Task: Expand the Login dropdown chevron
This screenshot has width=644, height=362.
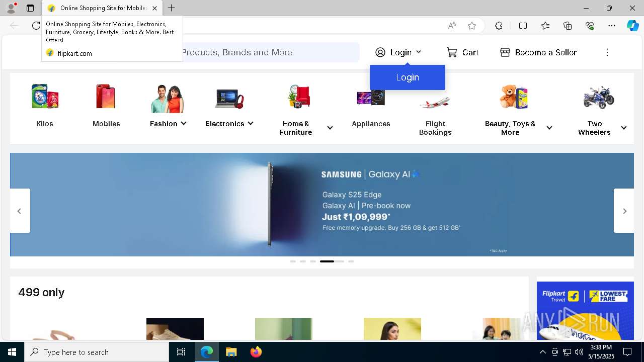Action: pos(419,52)
